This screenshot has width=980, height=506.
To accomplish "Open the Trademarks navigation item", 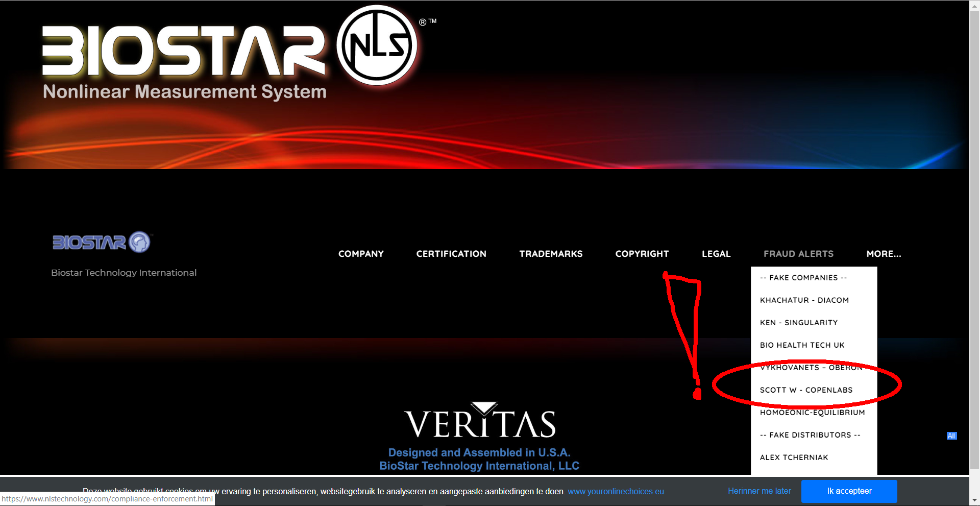I will tap(551, 254).
